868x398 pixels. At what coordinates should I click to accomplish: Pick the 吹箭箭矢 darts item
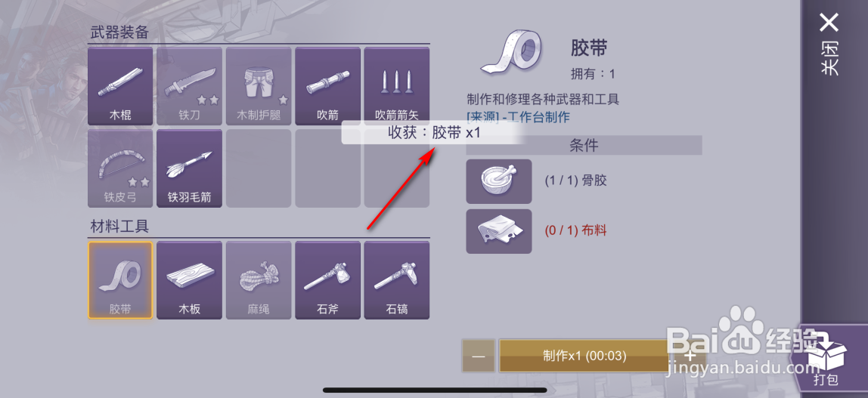click(x=396, y=85)
